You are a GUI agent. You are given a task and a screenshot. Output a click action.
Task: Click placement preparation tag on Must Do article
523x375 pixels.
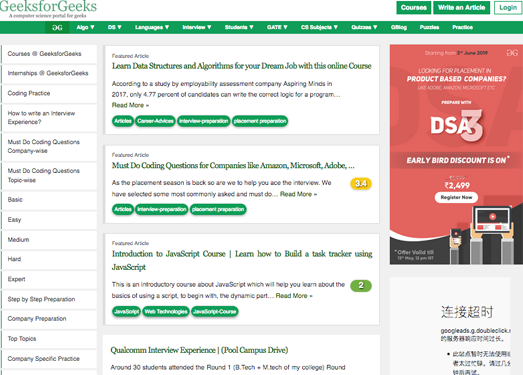tap(218, 210)
